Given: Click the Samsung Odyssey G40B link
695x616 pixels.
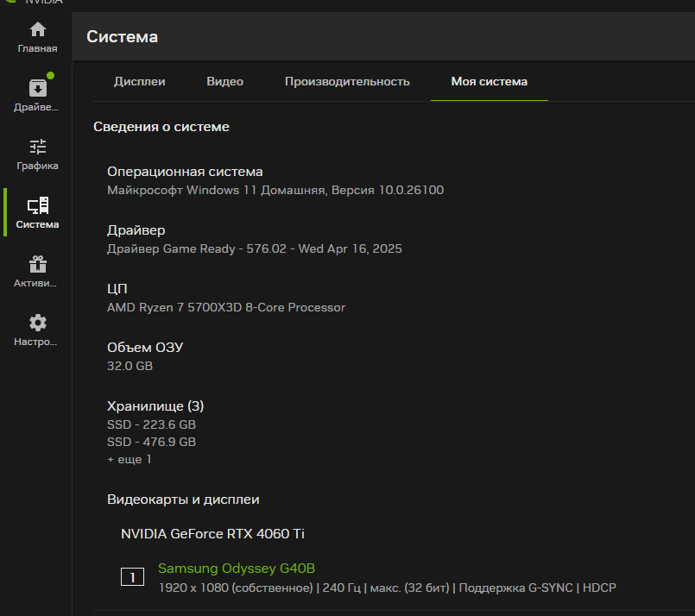Looking at the screenshot, I should pyautogui.click(x=237, y=569).
